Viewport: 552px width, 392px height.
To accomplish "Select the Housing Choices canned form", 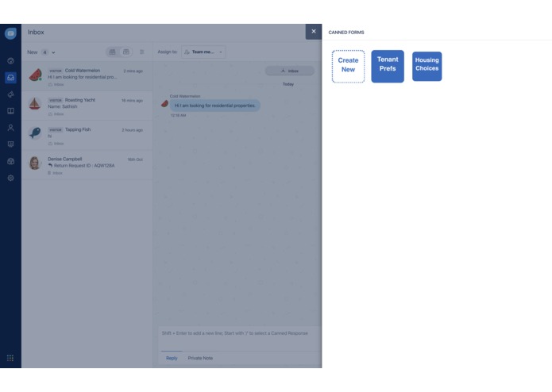I will [427, 66].
